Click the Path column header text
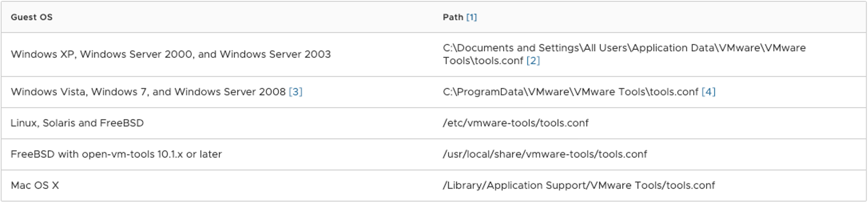868x203 pixels. click(x=453, y=17)
